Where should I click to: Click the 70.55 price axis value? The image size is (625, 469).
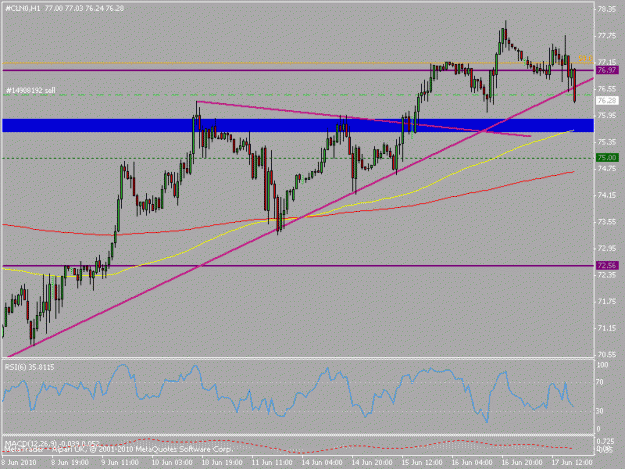[x=607, y=354]
